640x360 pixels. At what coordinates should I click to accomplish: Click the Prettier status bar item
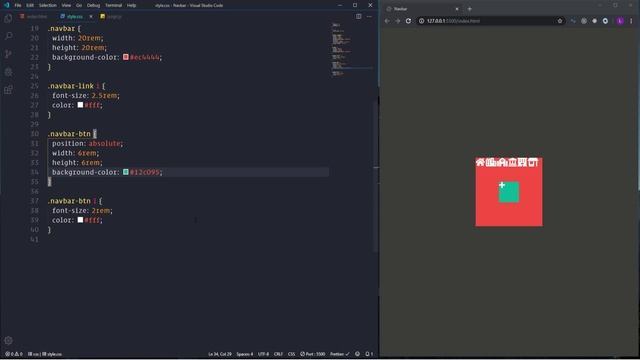(340, 354)
